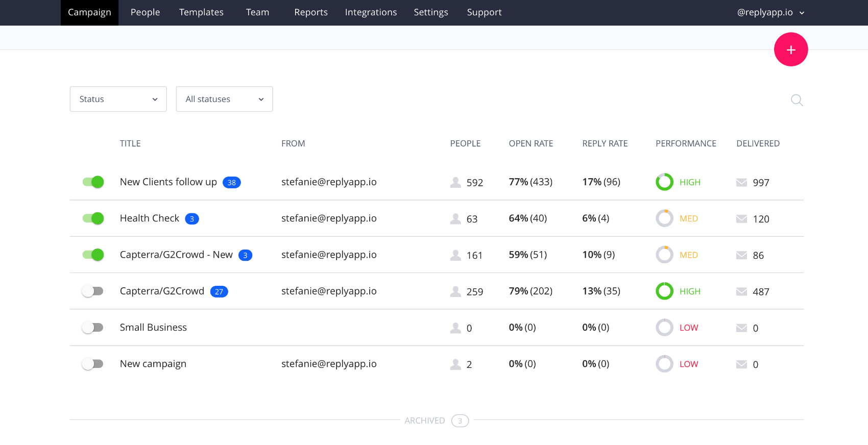The height and width of the screenshot is (445, 868).
Task: Open the Status filter dropdown
Action: (118, 99)
